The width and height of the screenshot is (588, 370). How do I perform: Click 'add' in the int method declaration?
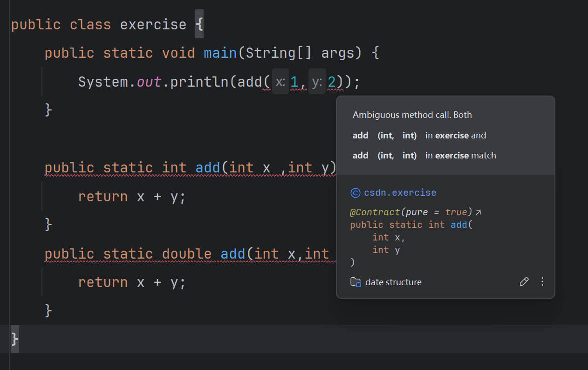[208, 167]
